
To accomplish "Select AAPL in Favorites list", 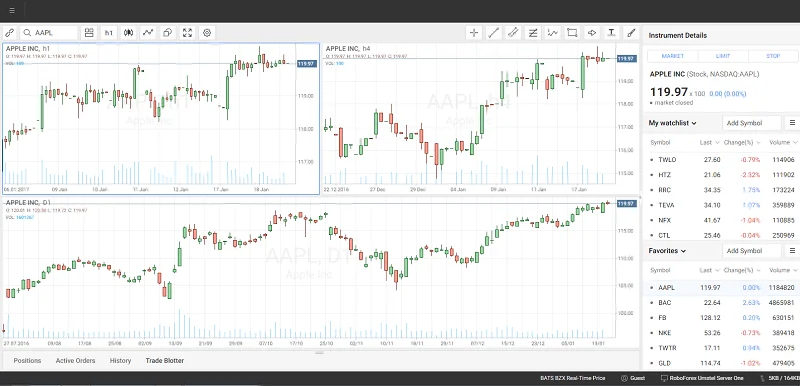I will coord(722,288).
